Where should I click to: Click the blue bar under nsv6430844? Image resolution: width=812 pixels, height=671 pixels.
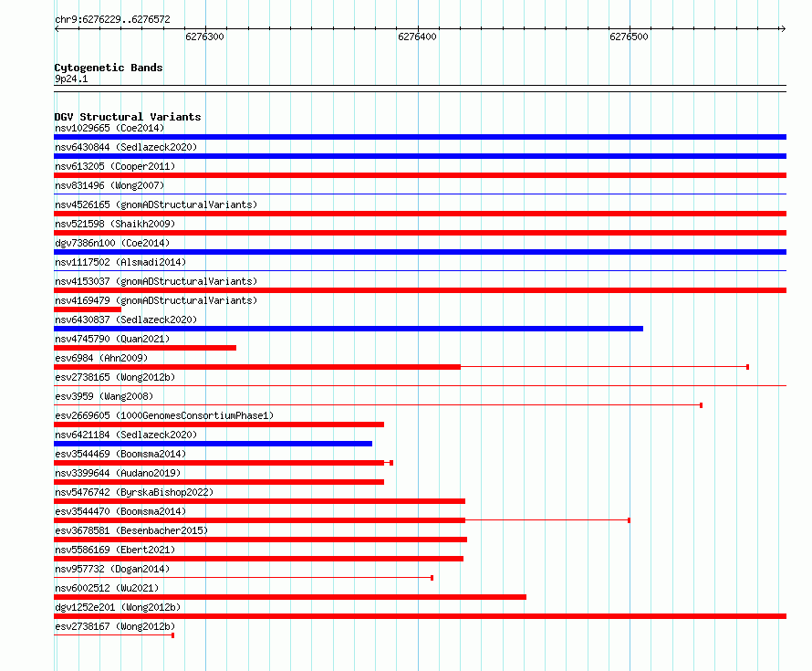(420, 156)
